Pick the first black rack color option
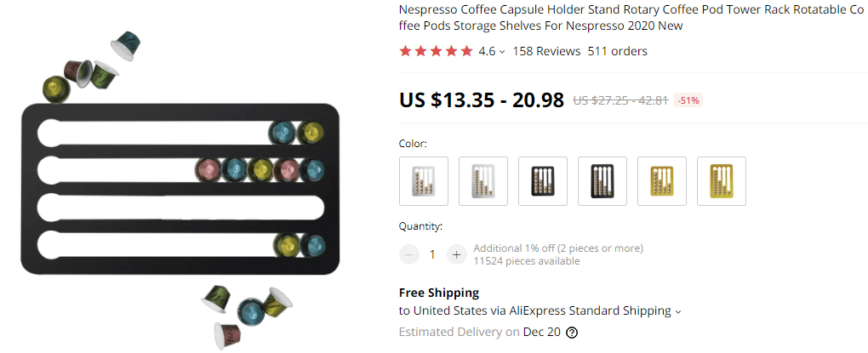This screenshot has height=353, width=868. (x=543, y=181)
